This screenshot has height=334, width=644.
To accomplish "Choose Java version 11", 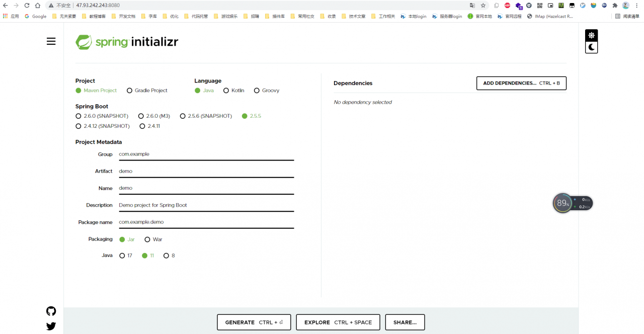I will tap(148, 256).
